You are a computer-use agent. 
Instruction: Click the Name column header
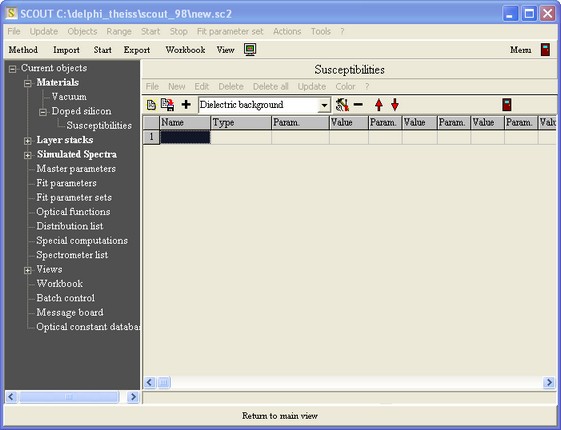[185, 123]
